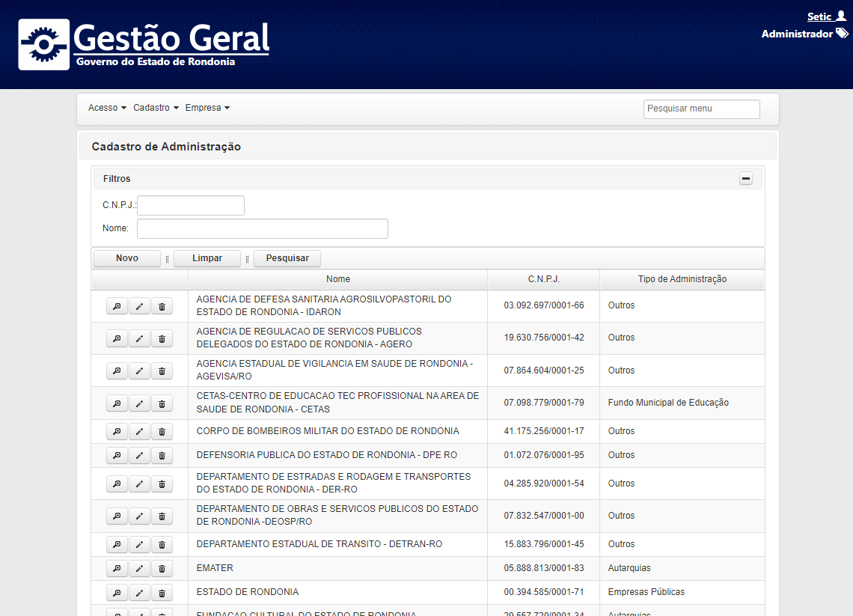Image resolution: width=853 pixels, height=616 pixels.
Task: View details of CETAS row
Action: (117, 403)
